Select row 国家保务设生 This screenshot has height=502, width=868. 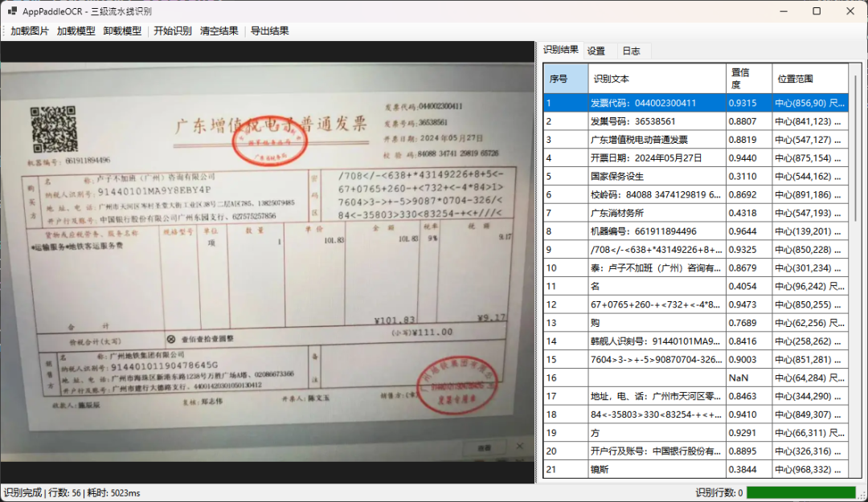(x=695, y=176)
